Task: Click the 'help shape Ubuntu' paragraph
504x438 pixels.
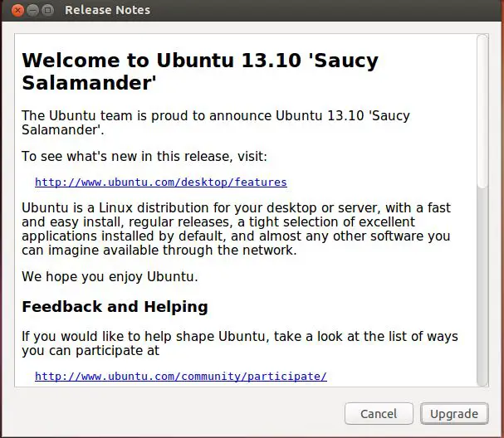Action: click(240, 343)
